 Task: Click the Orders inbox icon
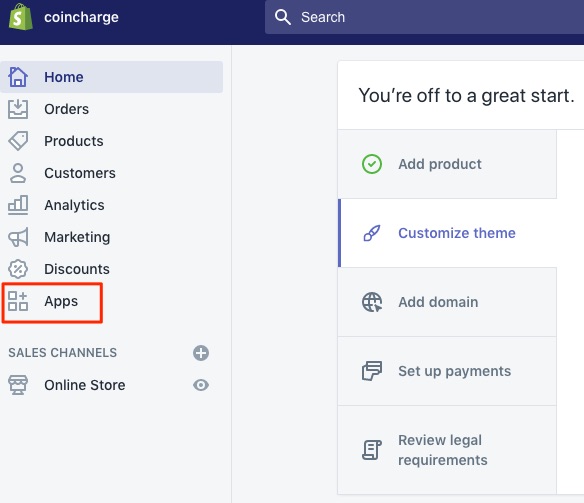coord(18,109)
